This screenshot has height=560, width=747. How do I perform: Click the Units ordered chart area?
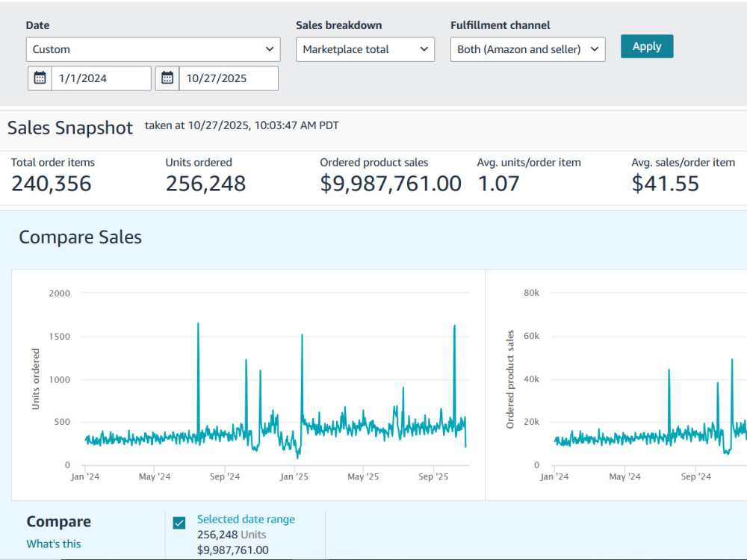click(x=248, y=385)
